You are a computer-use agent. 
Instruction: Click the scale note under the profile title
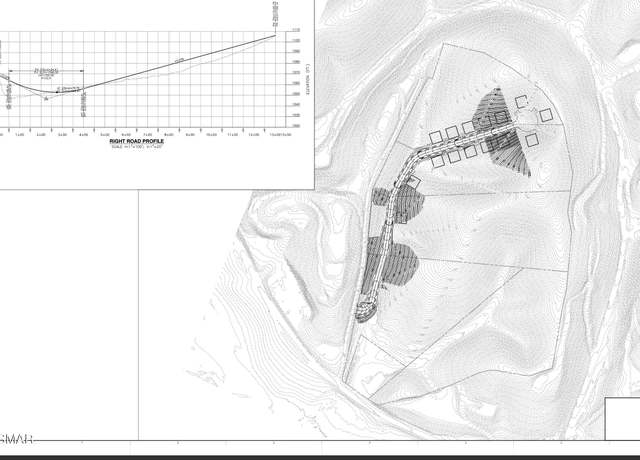tap(137, 146)
